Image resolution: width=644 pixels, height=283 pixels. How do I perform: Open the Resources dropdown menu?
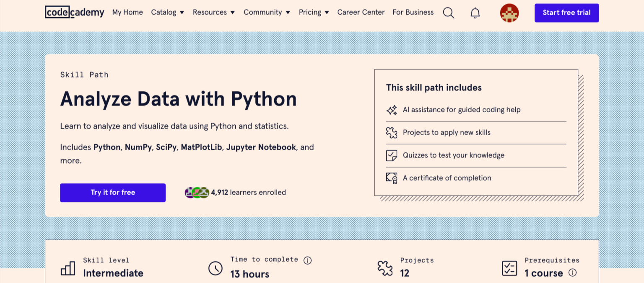click(x=213, y=13)
